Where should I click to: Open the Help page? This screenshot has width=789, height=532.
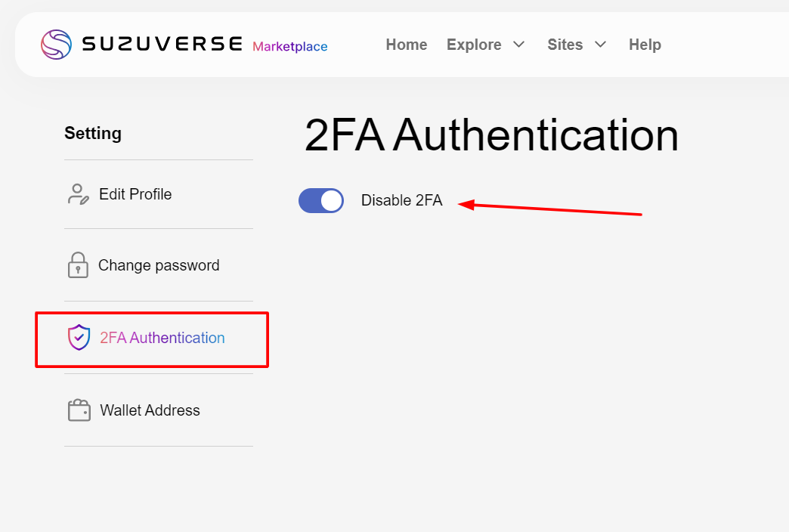tap(645, 45)
